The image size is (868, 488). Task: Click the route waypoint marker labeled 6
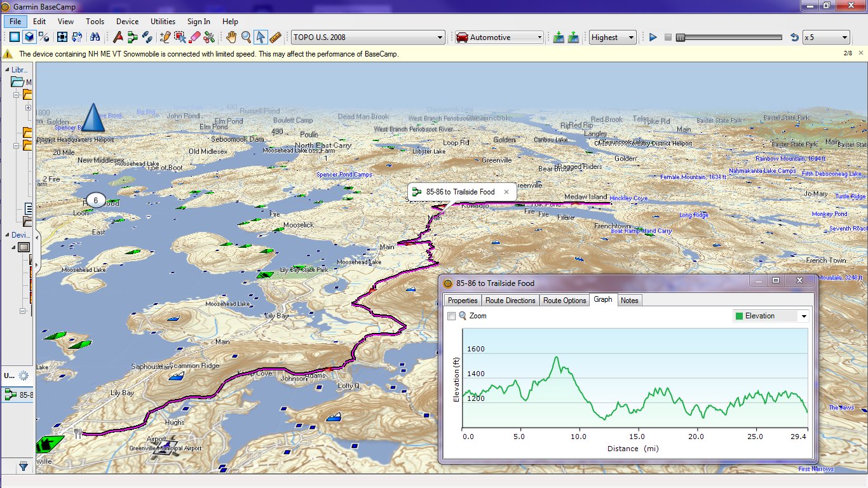coord(95,200)
